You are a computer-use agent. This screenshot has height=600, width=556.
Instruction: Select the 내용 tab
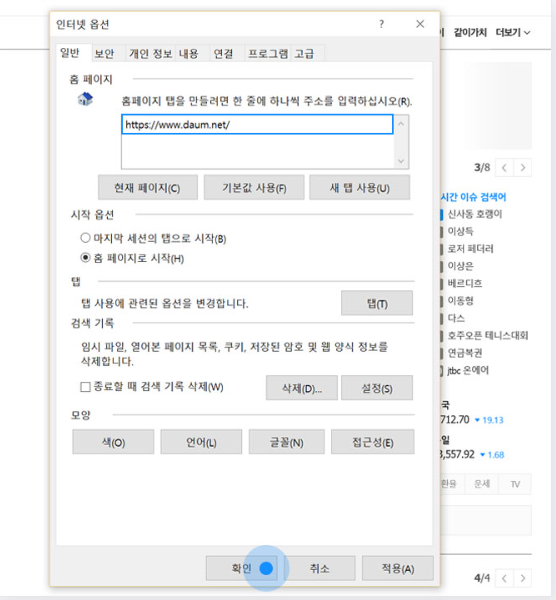[189, 54]
